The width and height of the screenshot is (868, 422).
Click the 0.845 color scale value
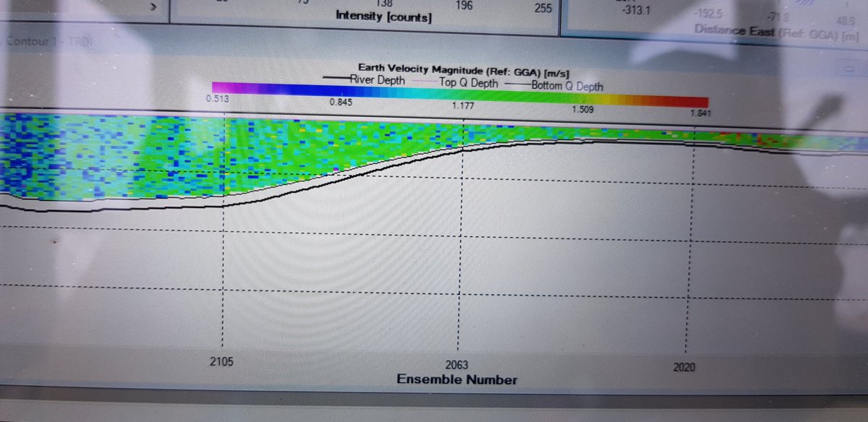pos(341,102)
